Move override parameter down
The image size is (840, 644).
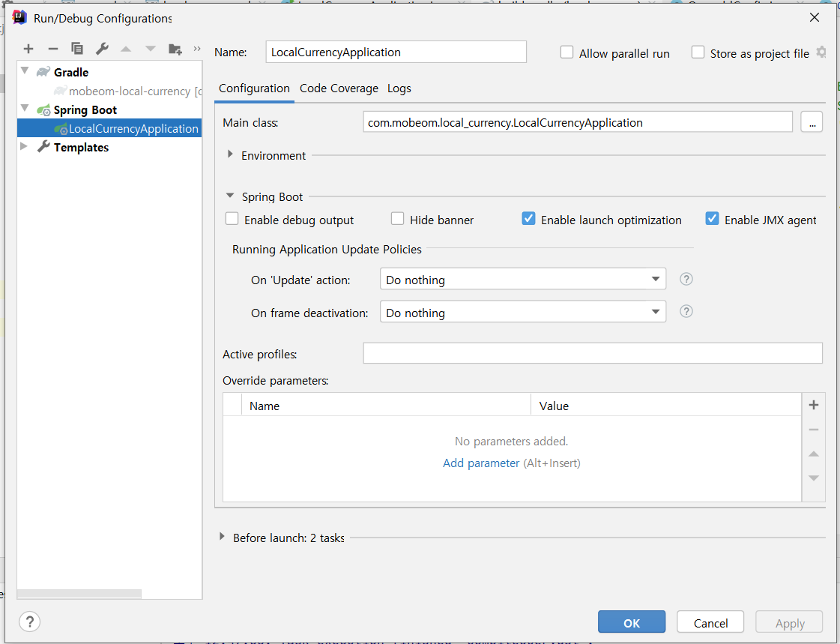tap(813, 478)
